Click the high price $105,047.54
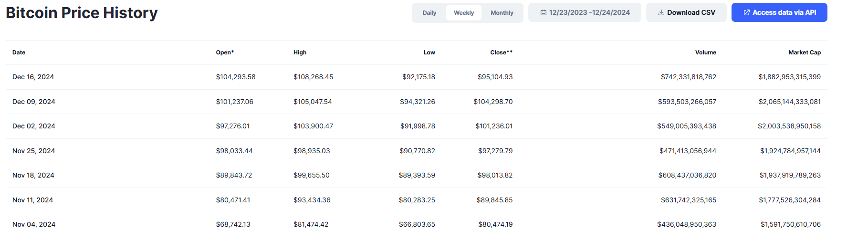The image size is (868, 241). click(x=313, y=102)
